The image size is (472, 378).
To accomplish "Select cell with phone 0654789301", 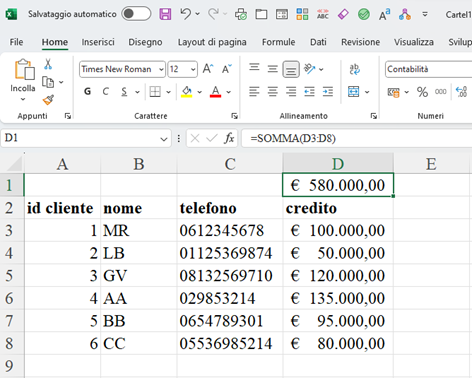I will click(x=230, y=321).
